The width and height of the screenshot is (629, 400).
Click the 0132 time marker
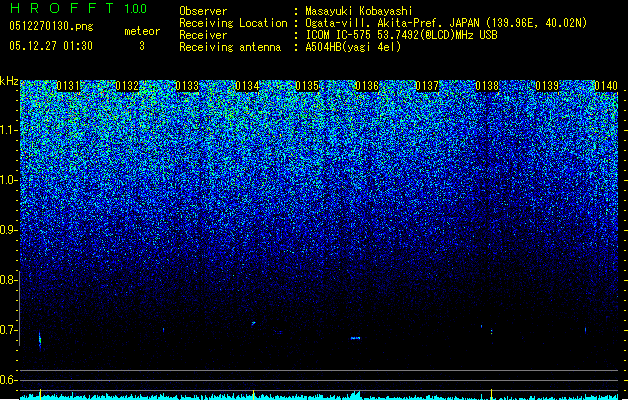[x=127, y=86]
